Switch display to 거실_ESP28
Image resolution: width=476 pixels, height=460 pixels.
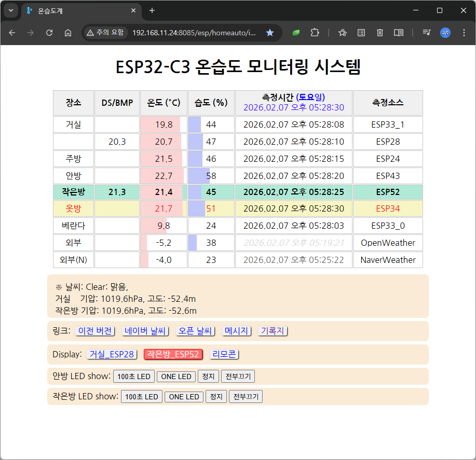pos(112,354)
